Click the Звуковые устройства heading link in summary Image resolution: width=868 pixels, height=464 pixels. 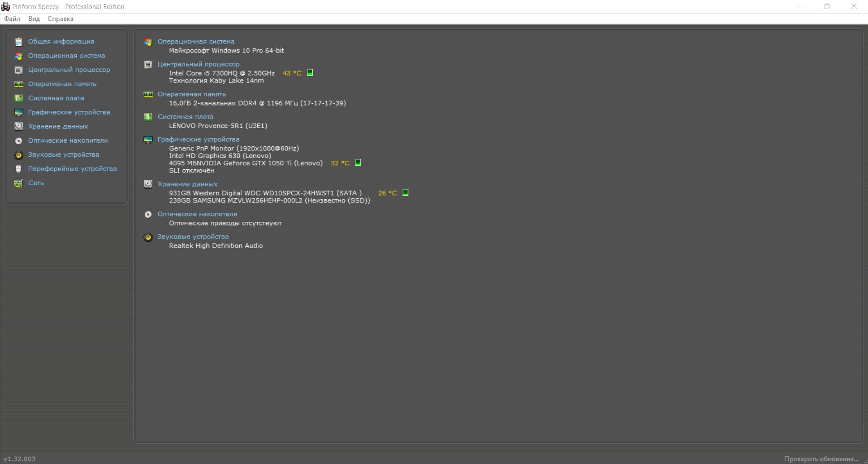(193, 237)
